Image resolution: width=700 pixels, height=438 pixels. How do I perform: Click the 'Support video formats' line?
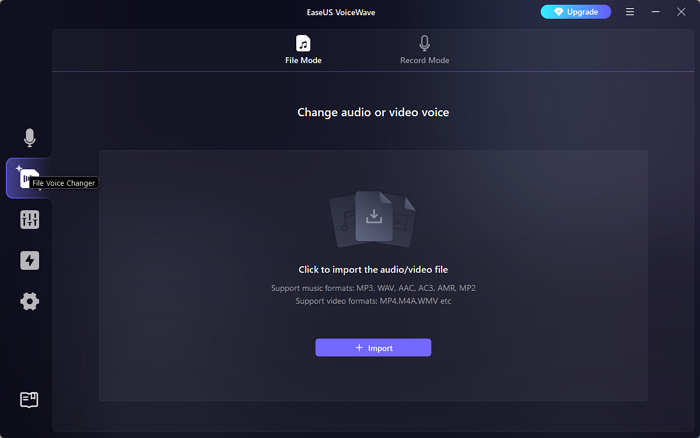[x=373, y=301]
